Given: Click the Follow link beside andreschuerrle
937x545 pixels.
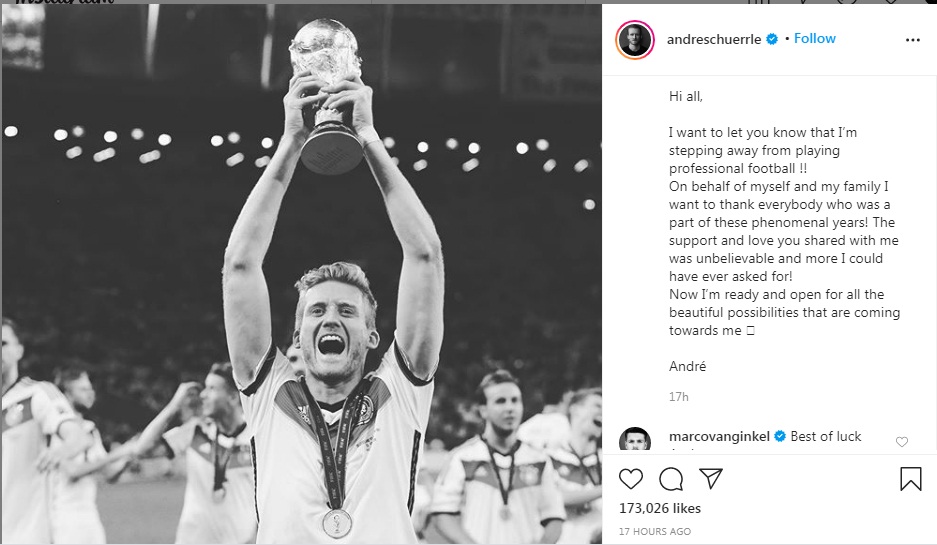Looking at the screenshot, I should [x=815, y=39].
